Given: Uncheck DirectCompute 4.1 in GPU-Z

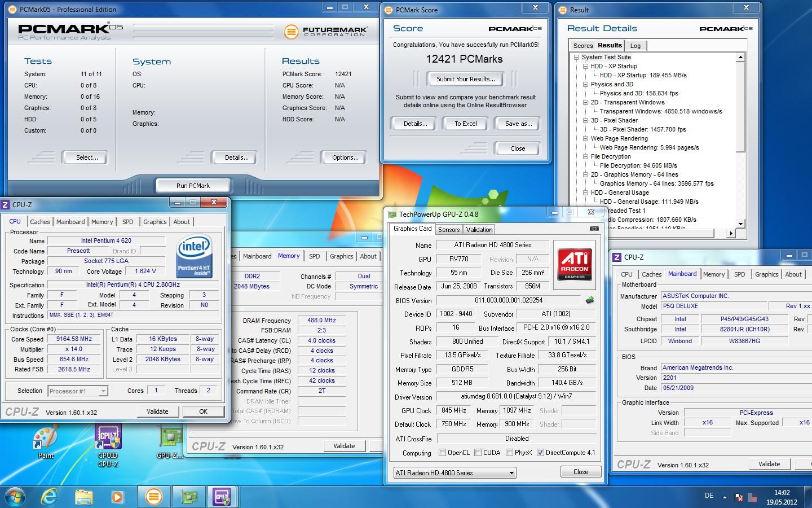Looking at the screenshot, I should point(540,453).
